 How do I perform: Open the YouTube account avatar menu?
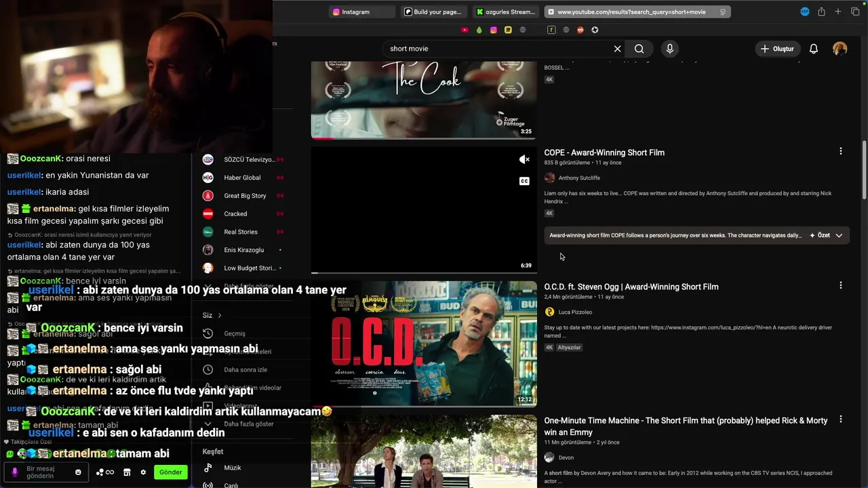pyautogui.click(x=840, y=49)
